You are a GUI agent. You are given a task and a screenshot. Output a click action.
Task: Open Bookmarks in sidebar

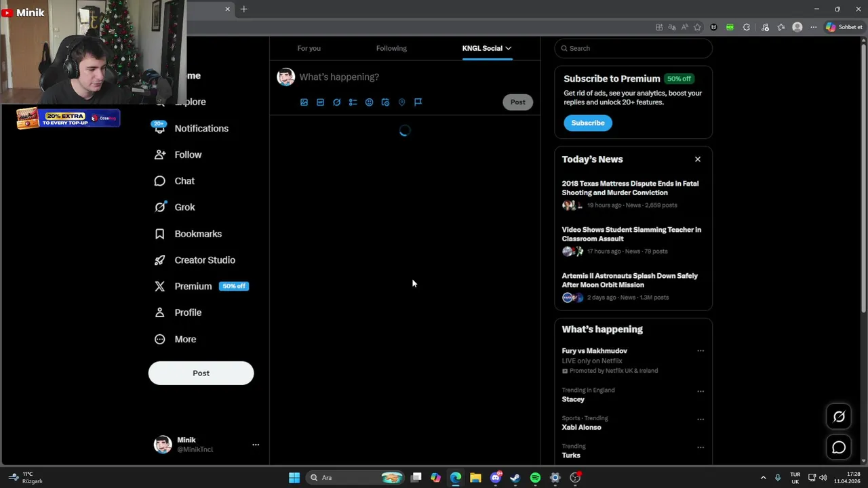click(189, 234)
